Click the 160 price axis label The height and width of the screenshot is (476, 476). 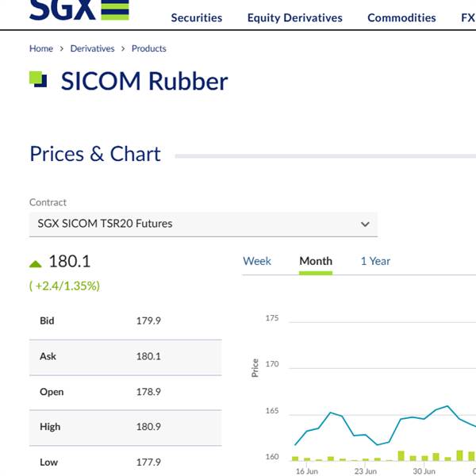coord(272,457)
